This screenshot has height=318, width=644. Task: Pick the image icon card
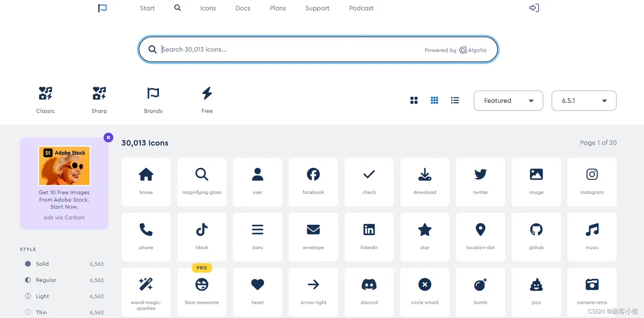(x=536, y=182)
